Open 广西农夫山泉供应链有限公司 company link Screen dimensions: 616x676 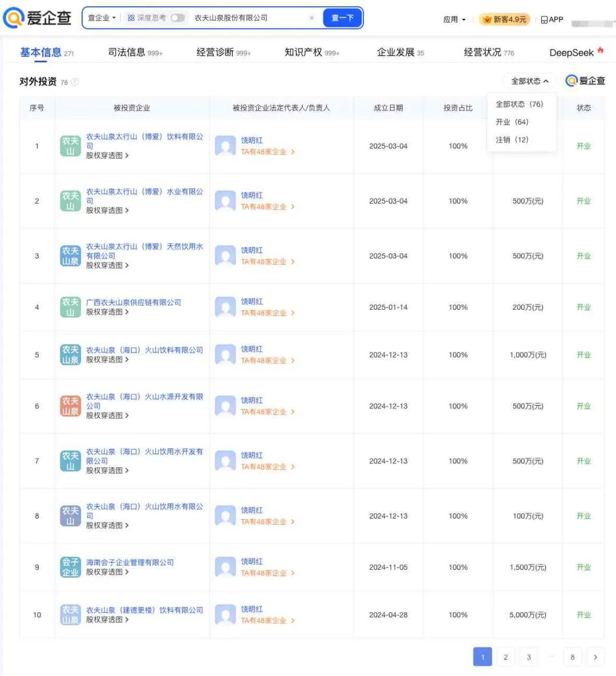[133, 302]
